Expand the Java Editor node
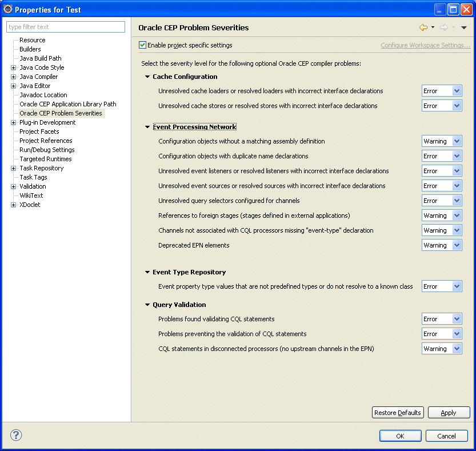Image resolution: width=476 pixels, height=451 pixels. pyautogui.click(x=13, y=86)
